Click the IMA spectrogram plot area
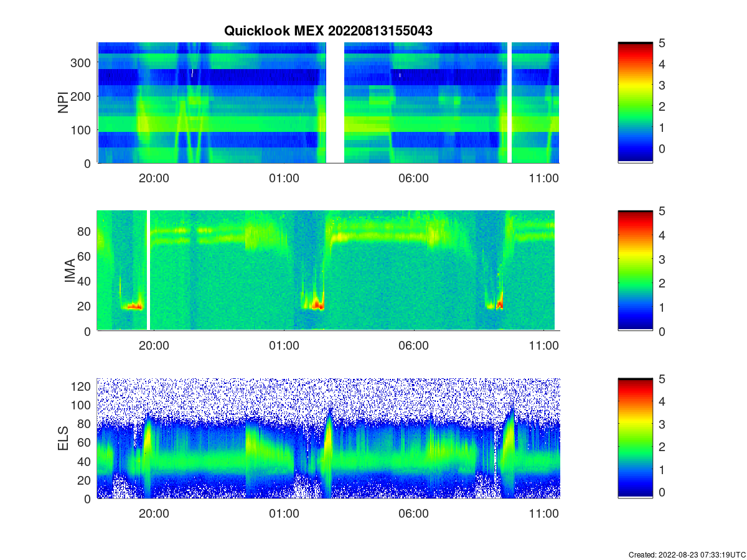 pos(328,271)
